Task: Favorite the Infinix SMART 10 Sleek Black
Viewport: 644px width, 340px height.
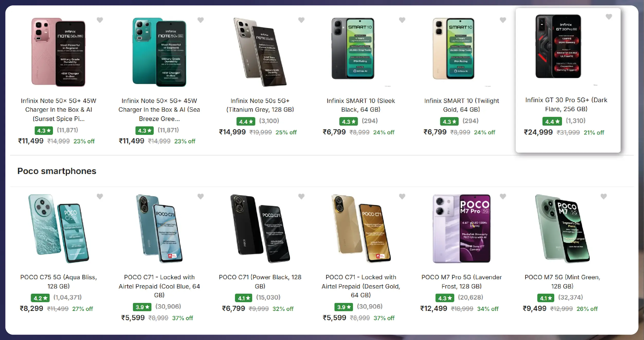Action: 402,20
